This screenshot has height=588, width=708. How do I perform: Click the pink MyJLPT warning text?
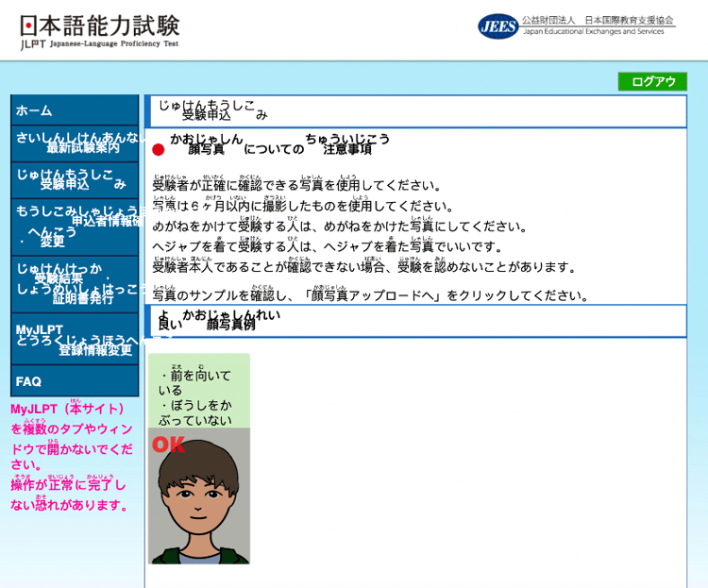pos(72,457)
